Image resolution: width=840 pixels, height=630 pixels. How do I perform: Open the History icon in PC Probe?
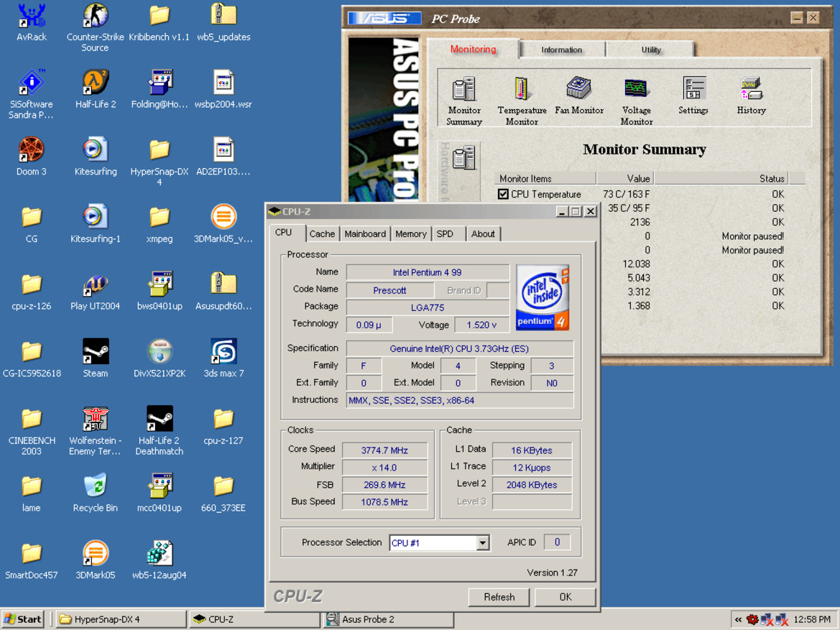point(751,96)
